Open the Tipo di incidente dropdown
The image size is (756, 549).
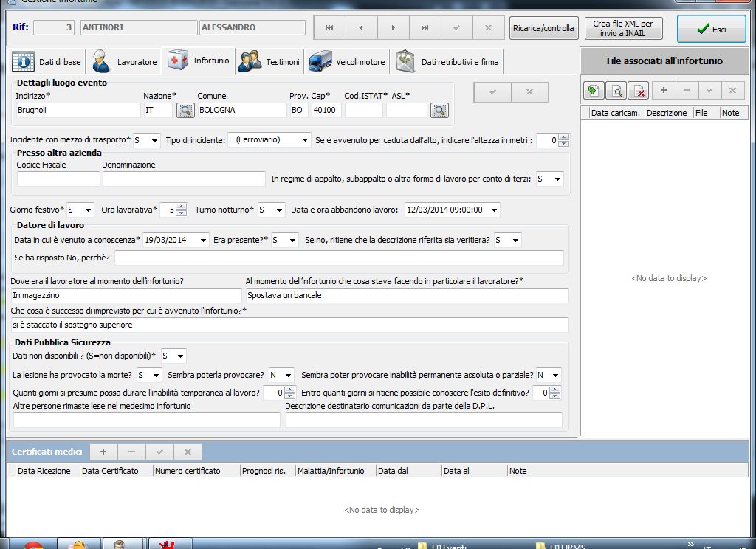pos(305,140)
